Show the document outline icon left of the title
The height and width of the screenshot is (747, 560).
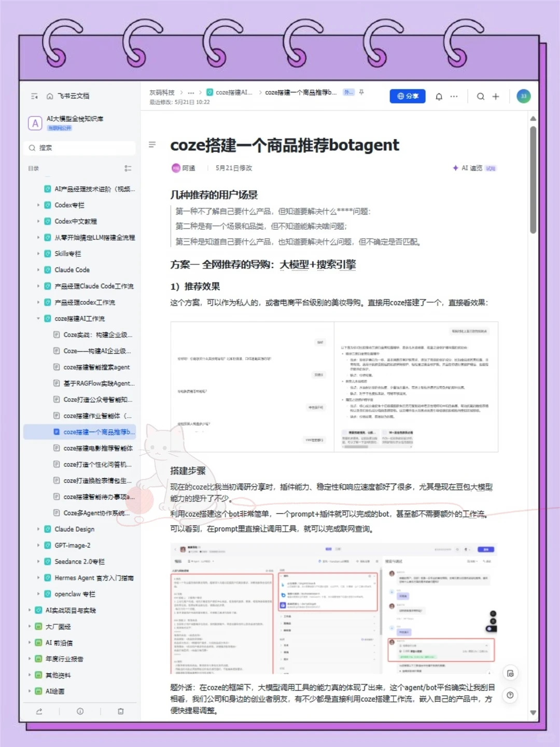tap(152, 145)
